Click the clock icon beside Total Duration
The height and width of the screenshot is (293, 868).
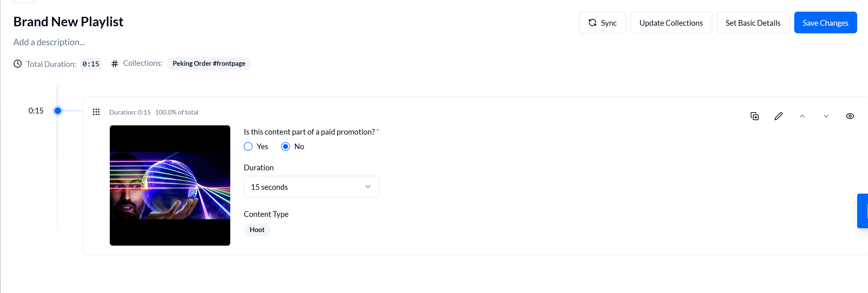pos(18,64)
